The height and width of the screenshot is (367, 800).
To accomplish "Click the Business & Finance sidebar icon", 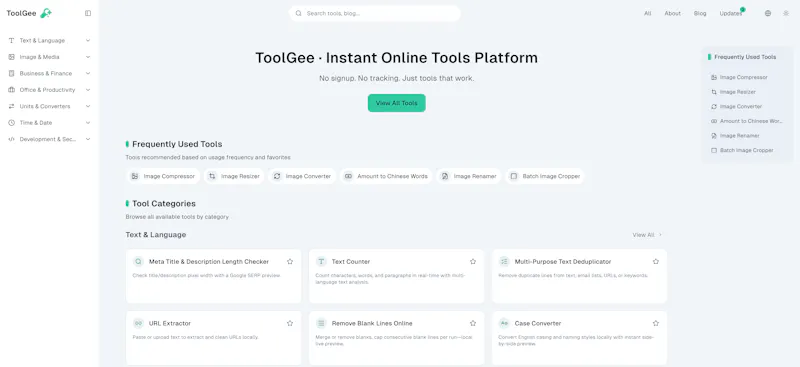I will 11,73.
